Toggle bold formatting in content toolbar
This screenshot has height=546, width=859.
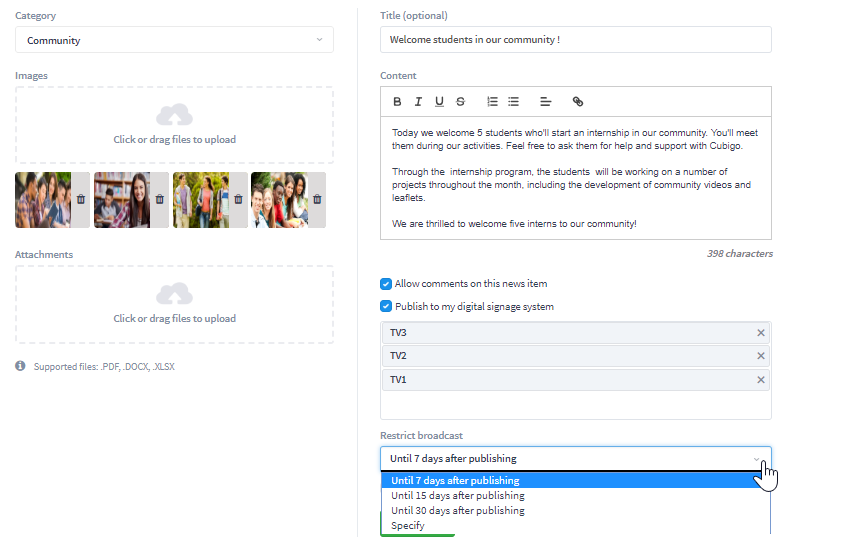397,101
